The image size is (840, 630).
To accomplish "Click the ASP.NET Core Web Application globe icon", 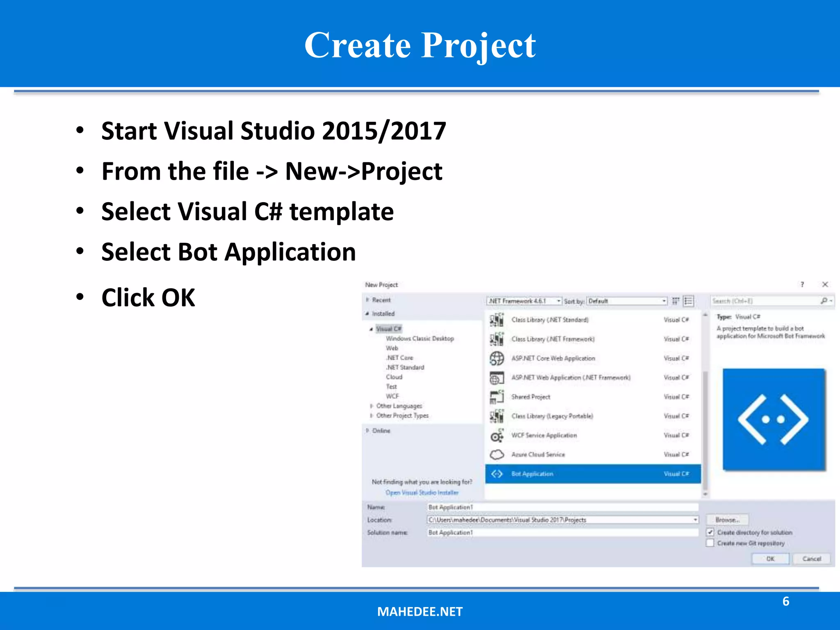I will coord(497,358).
